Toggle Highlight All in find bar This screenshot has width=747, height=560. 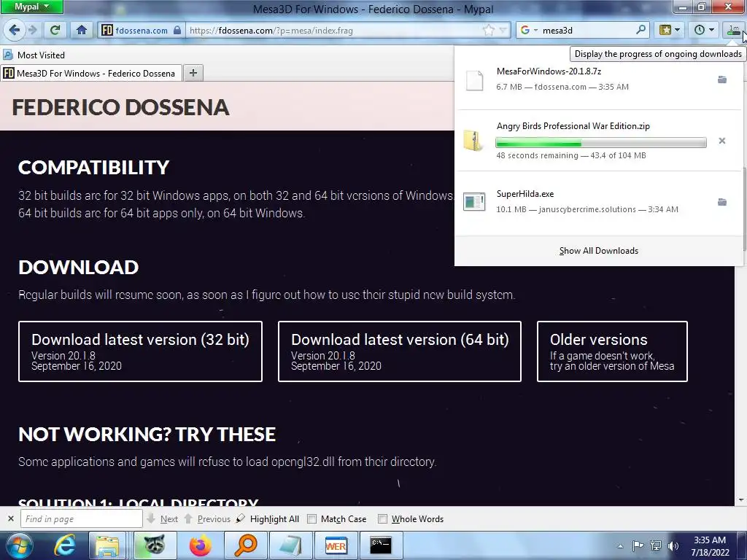tap(268, 519)
